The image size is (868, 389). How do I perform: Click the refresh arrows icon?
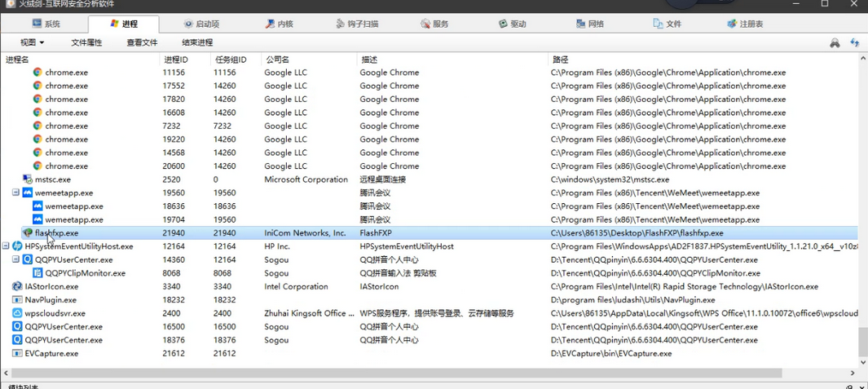(854, 42)
